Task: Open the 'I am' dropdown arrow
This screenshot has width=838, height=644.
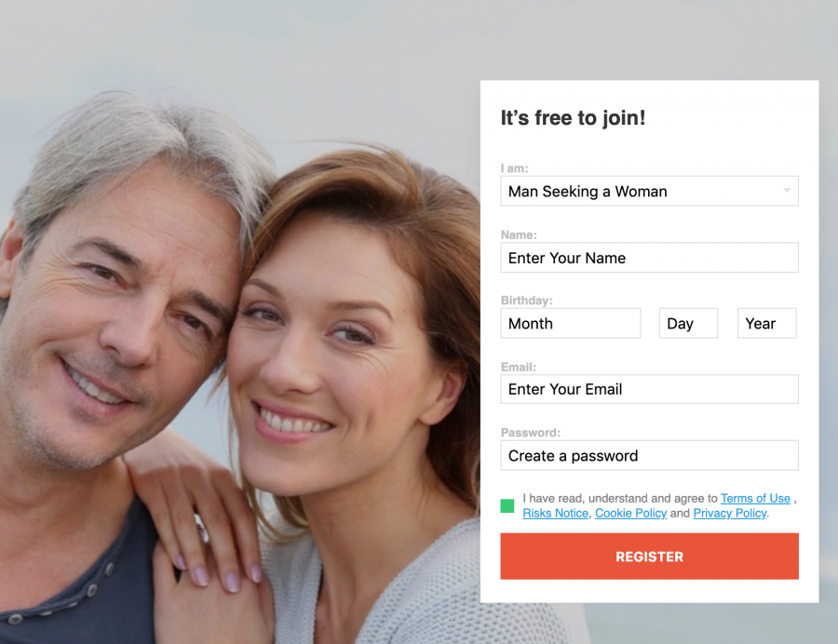Action: 787,191
